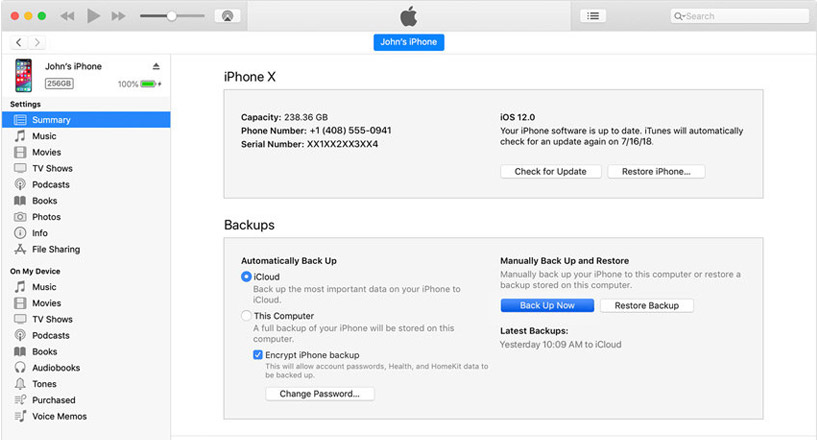Click the Capacity 238.36 GB value
818x440 pixels.
point(306,117)
